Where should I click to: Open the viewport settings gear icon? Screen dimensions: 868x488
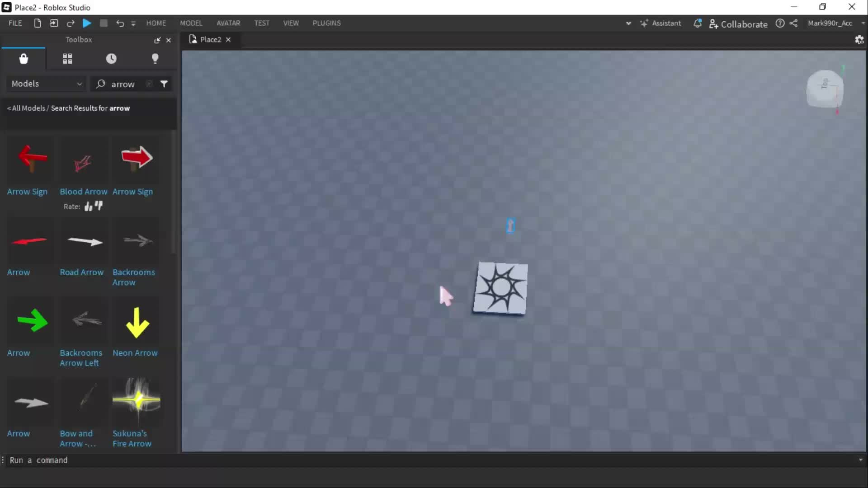click(x=859, y=40)
